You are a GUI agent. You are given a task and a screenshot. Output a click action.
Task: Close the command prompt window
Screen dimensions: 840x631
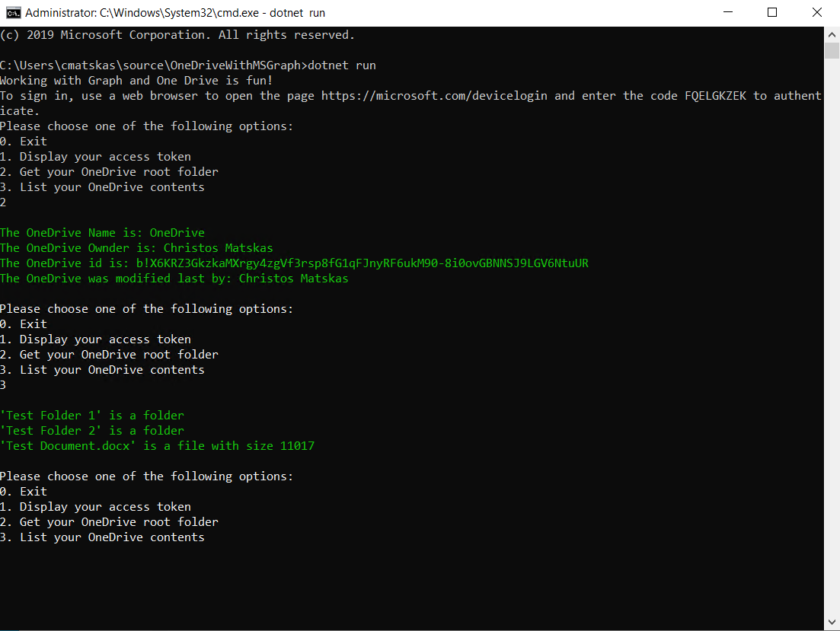tap(817, 12)
